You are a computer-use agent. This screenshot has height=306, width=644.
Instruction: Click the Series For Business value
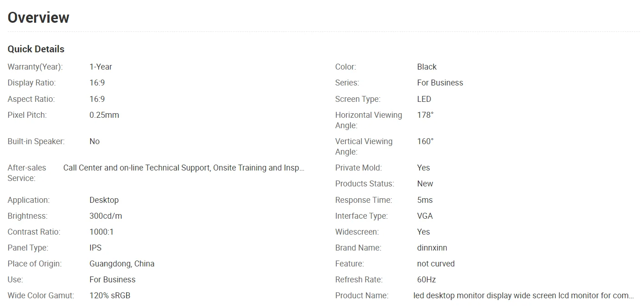pyautogui.click(x=440, y=83)
